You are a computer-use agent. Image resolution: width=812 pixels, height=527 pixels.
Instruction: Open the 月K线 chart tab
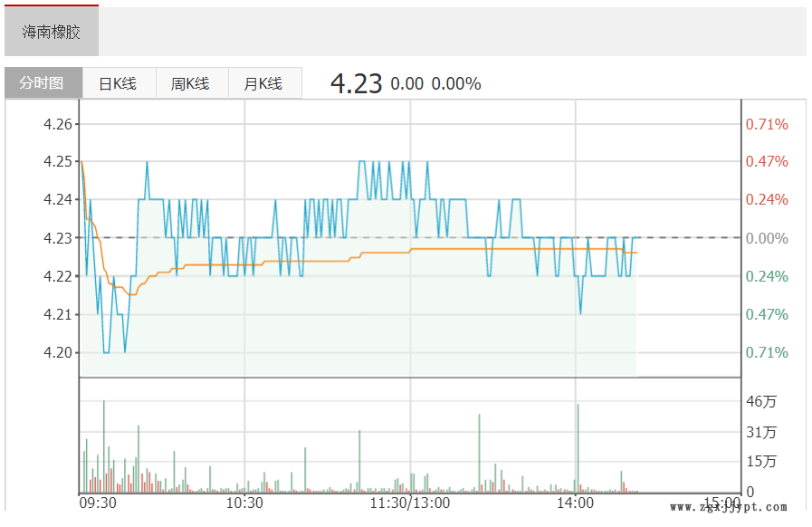(x=263, y=83)
